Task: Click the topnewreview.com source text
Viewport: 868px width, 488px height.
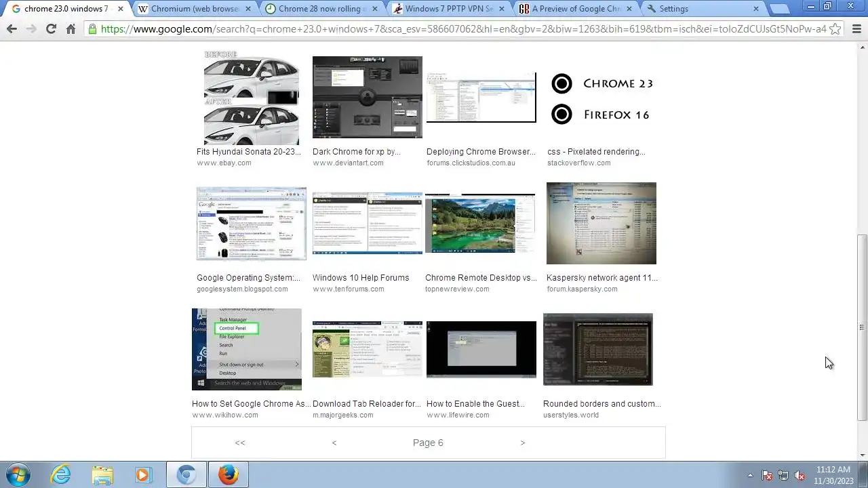Action: (x=457, y=289)
